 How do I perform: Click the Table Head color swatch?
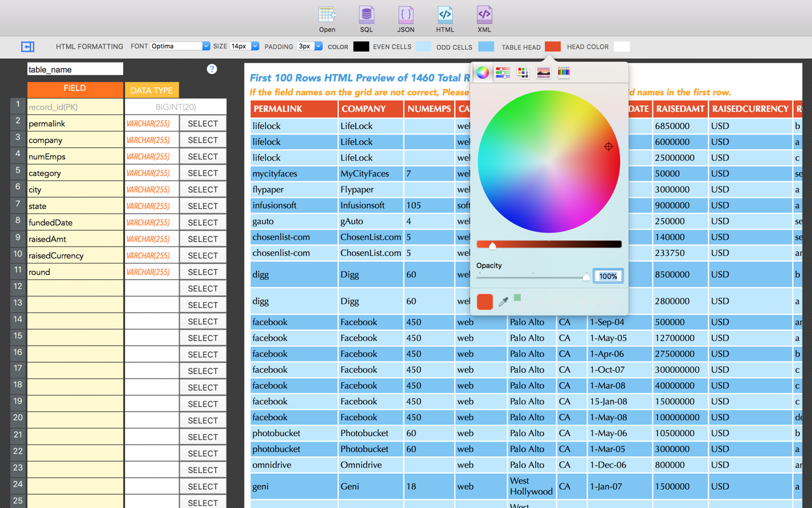point(552,47)
